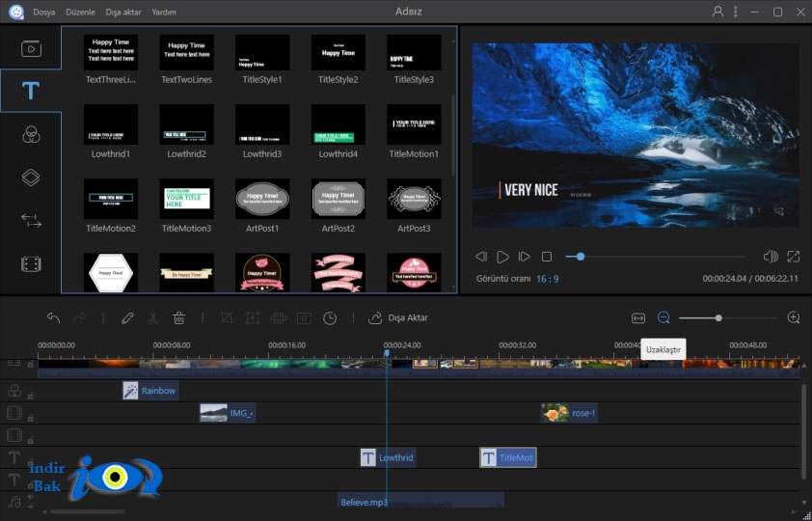Image resolution: width=812 pixels, height=521 pixels.
Task: Open the Overlays sidebar panel
Action: 31,178
